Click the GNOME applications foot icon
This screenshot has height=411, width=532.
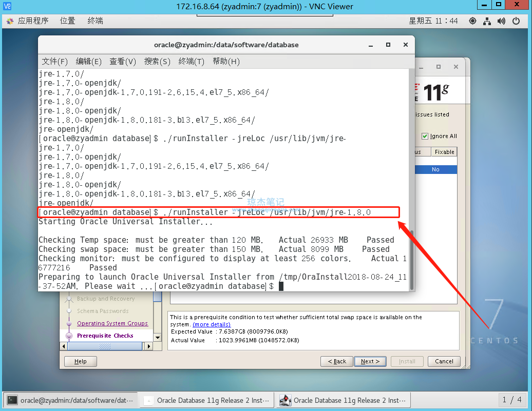click(10, 21)
